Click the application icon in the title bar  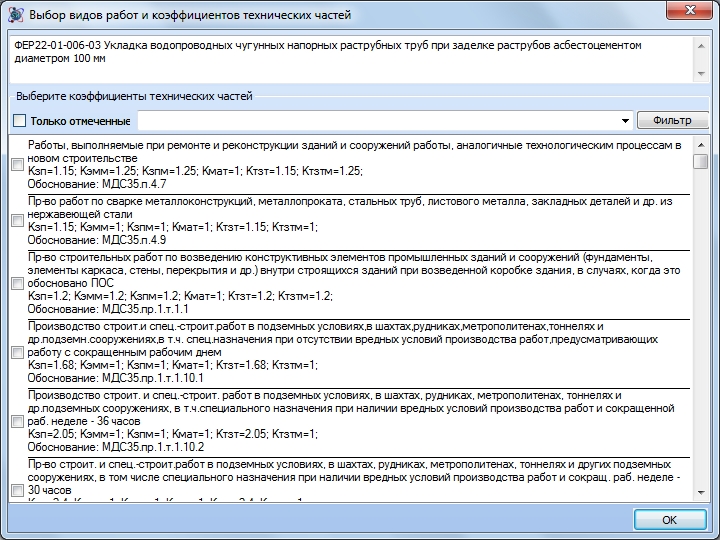click(x=15, y=16)
